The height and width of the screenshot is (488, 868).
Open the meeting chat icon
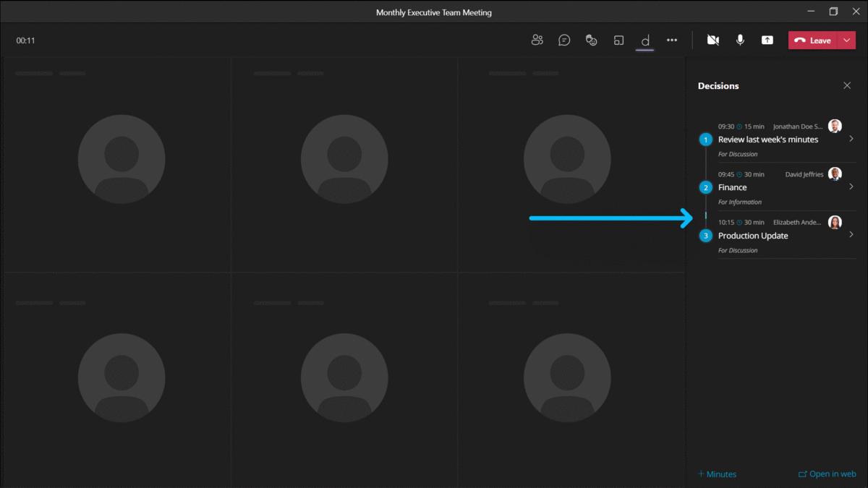[x=564, y=40]
